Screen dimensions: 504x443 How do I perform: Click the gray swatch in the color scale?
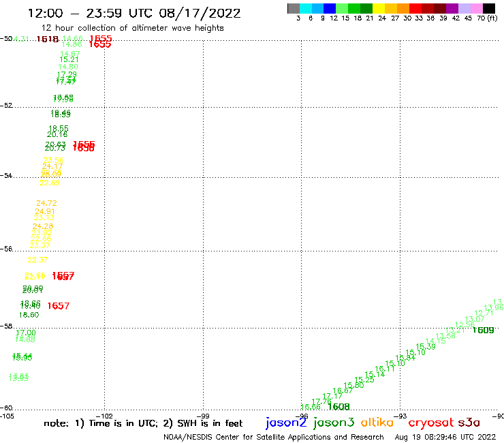294,8
